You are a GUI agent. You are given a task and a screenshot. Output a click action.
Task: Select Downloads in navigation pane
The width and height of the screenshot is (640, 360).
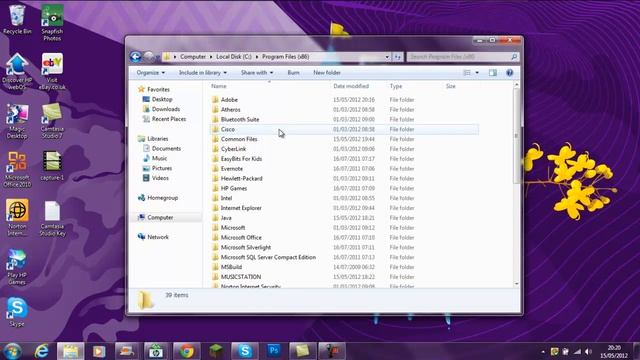pyautogui.click(x=161, y=109)
